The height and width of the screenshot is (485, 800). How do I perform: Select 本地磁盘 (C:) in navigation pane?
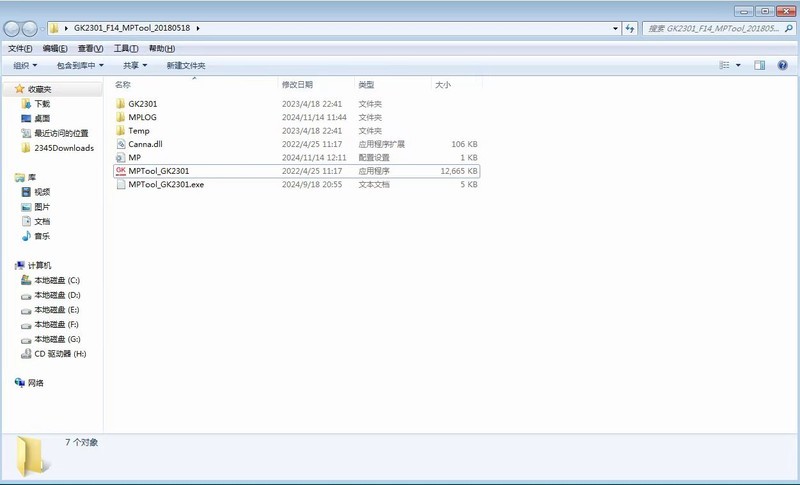pyautogui.click(x=56, y=281)
